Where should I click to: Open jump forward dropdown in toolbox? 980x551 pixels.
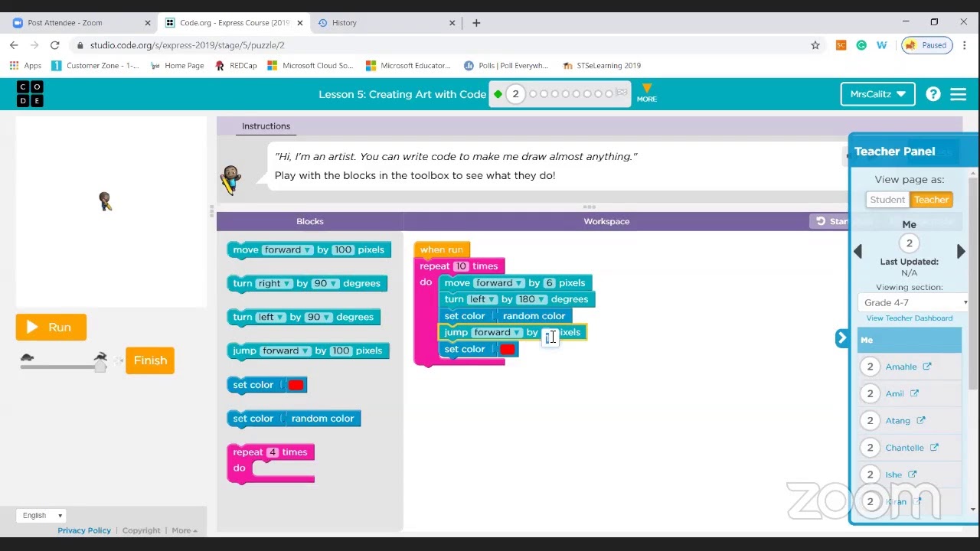(x=285, y=350)
